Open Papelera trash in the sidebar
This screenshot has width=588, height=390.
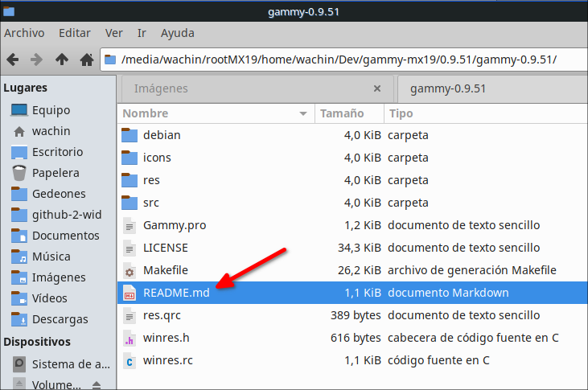click(x=58, y=173)
